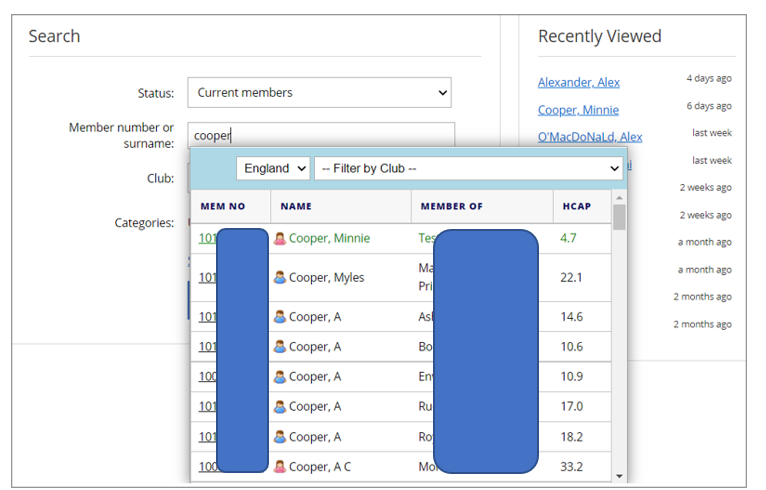Open Cooper, Minnie in Recently Viewed
766x490 pixels.
click(x=578, y=110)
